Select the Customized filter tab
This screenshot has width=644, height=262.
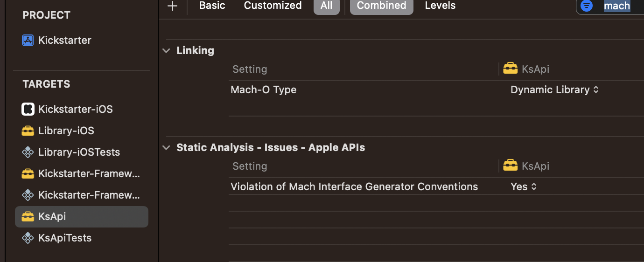coord(273,6)
